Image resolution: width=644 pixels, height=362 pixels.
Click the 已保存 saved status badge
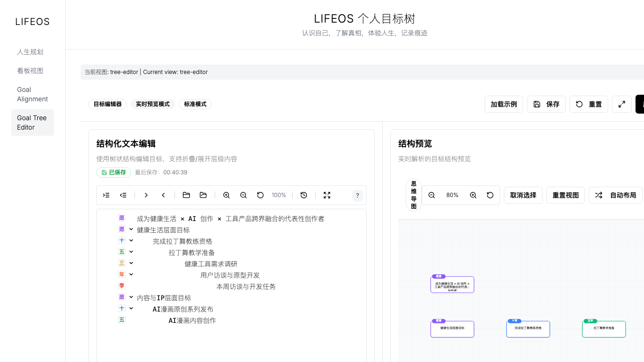113,173
